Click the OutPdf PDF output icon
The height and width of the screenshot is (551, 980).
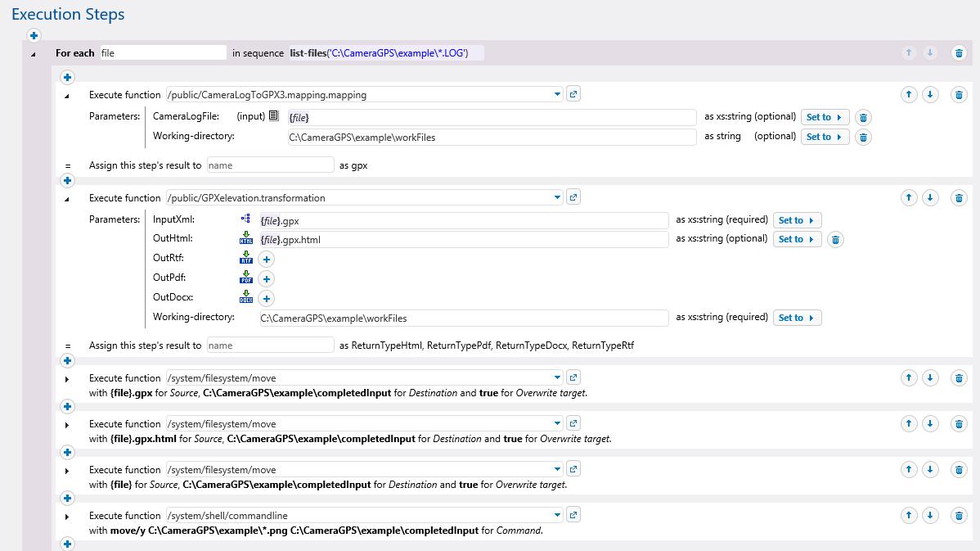(246, 277)
